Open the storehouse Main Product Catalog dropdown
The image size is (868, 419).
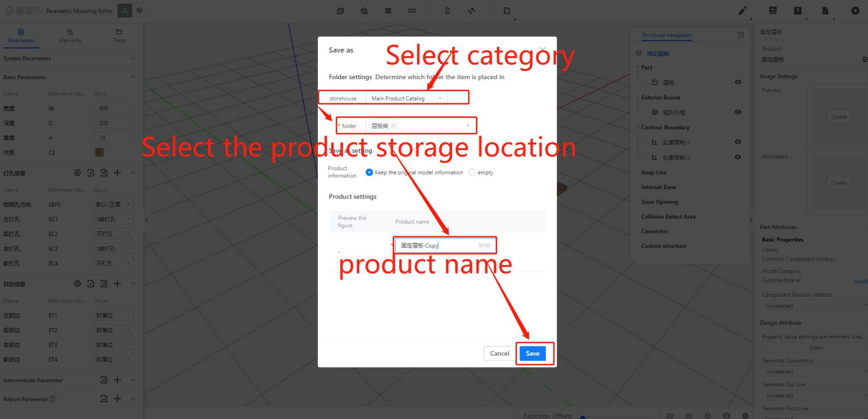(x=407, y=98)
